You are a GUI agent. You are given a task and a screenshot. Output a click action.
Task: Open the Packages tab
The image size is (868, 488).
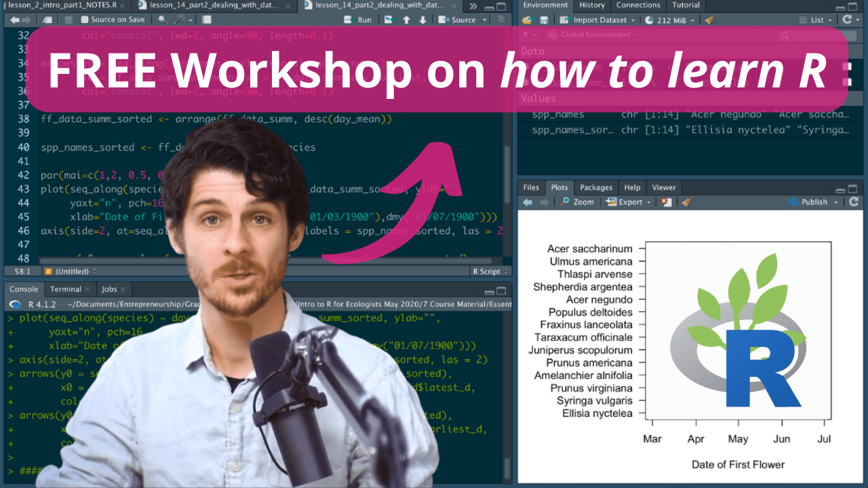click(595, 187)
